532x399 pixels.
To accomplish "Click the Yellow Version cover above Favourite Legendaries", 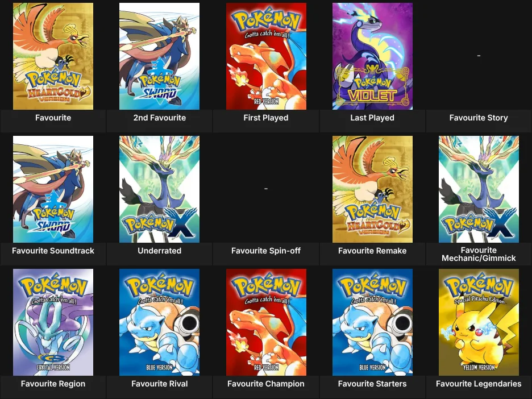I will (479, 322).
